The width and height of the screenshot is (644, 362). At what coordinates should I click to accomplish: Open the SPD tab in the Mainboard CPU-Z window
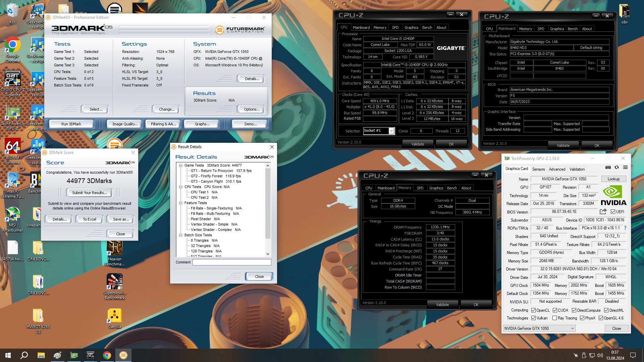coord(541,29)
